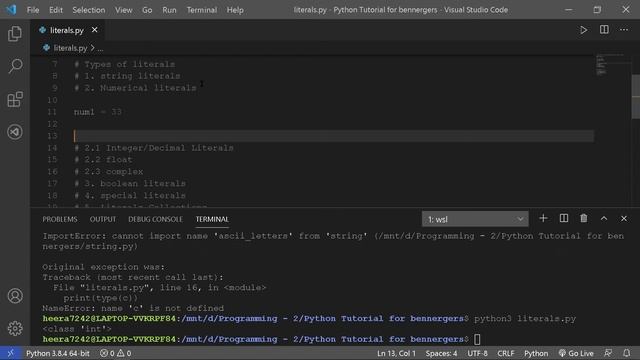Click line number 14 in the gutter
Image resolution: width=640 pixels, height=360 pixels.
point(52,148)
